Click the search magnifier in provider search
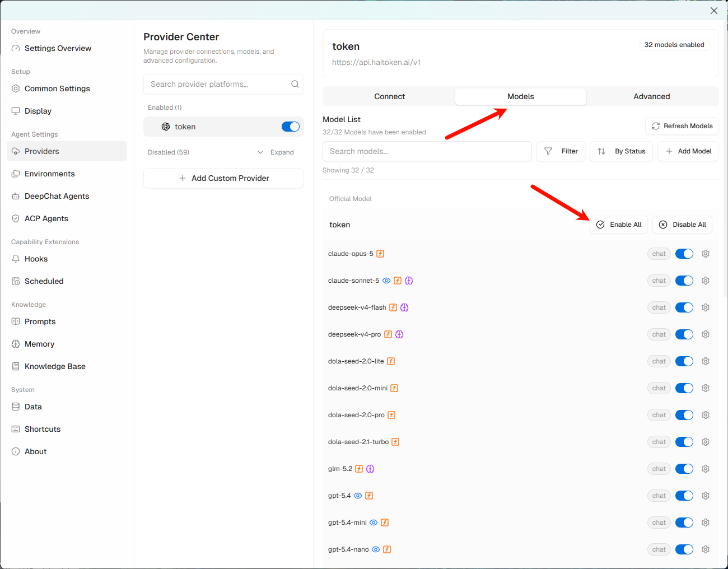Image resolution: width=728 pixels, height=569 pixels. pyautogui.click(x=295, y=84)
